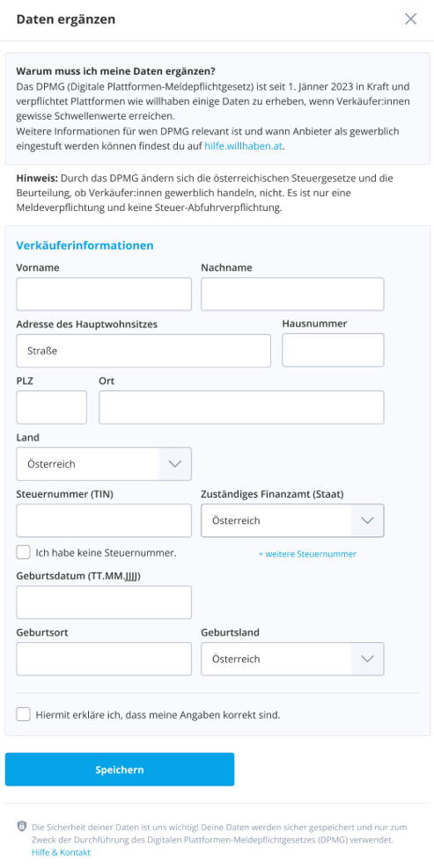Select the Hausnummer input field

tap(333, 350)
